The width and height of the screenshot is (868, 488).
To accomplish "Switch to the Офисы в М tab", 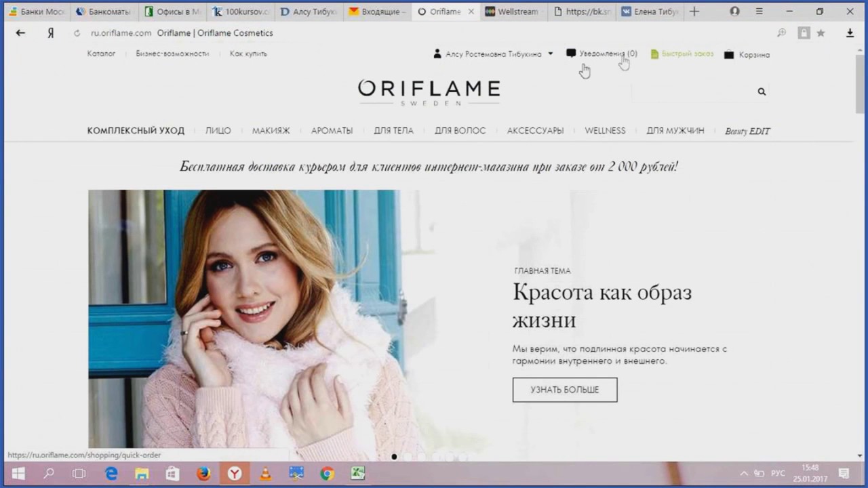I will [174, 12].
